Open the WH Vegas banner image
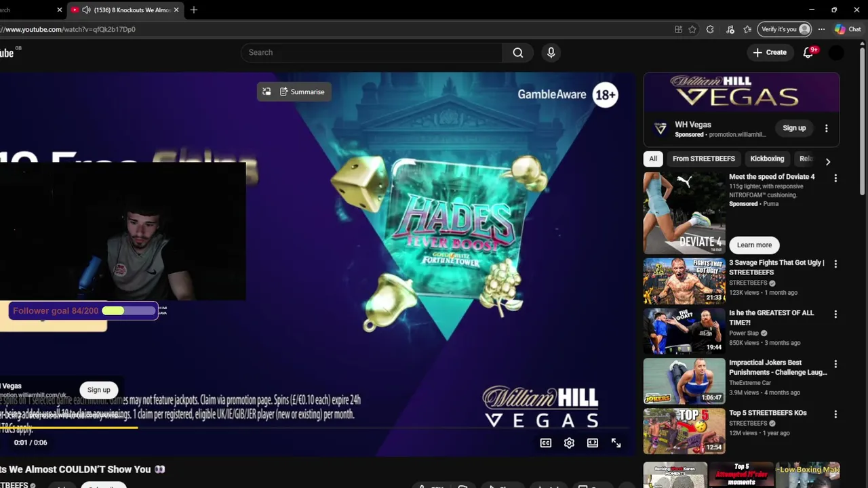Screen dimensions: 868x488 741,93
